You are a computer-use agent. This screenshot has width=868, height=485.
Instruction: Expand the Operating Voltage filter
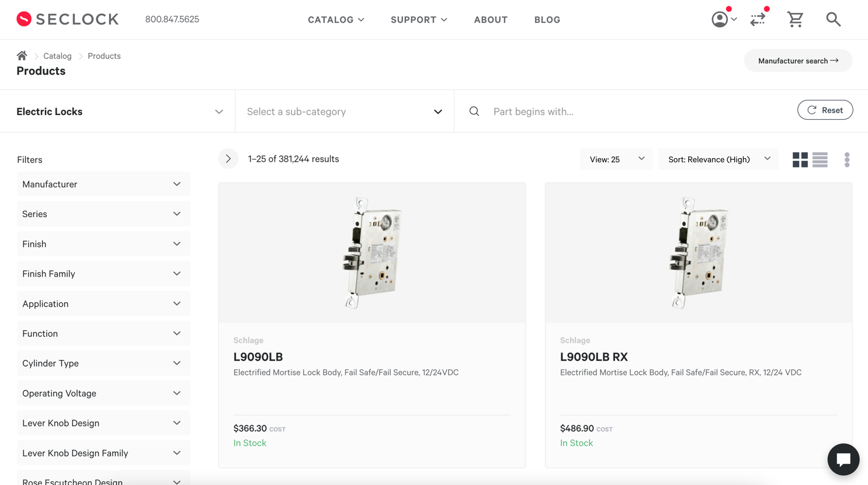[x=103, y=393]
